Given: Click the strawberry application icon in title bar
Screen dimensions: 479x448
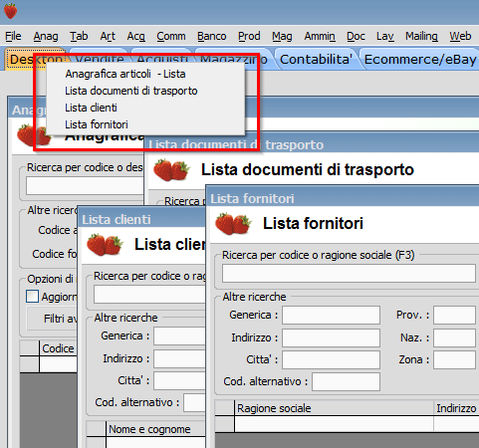Looking at the screenshot, I should (x=10, y=11).
